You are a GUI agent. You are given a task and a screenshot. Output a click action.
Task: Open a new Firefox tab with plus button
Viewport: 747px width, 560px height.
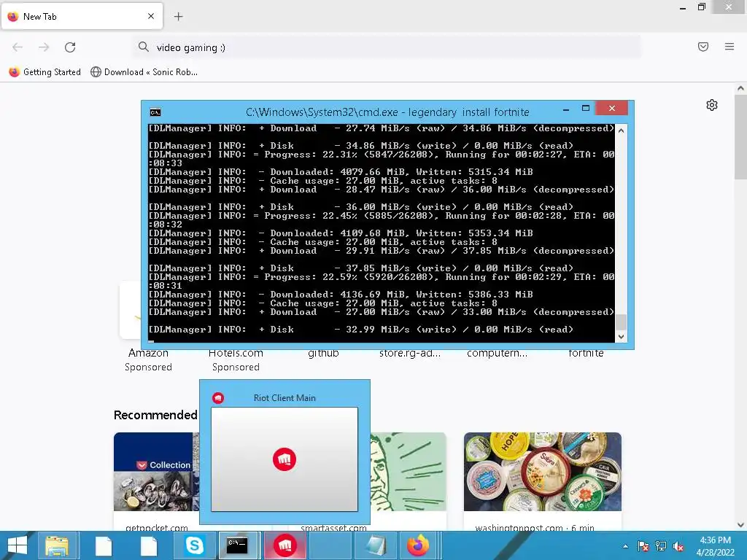click(x=178, y=17)
